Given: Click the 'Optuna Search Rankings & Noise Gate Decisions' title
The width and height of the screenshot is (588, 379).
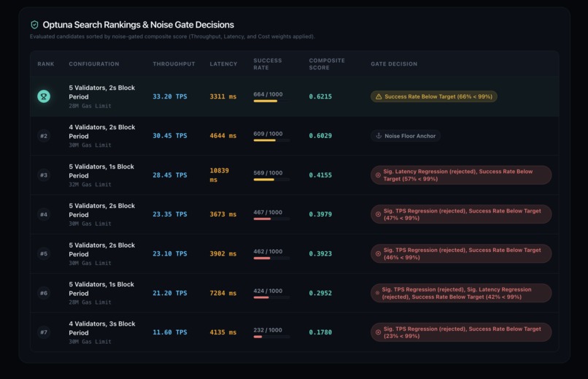Looking at the screenshot, I should (x=139, y=25).
